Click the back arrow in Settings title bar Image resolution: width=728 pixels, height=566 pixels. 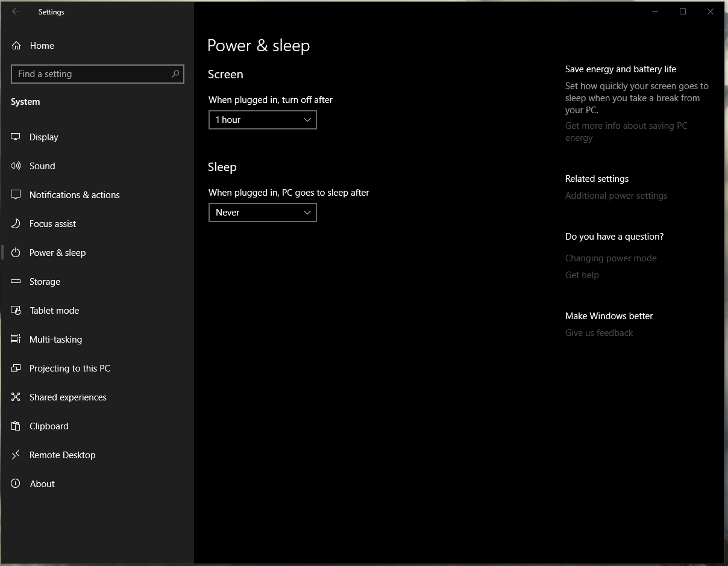click(16, 11)
